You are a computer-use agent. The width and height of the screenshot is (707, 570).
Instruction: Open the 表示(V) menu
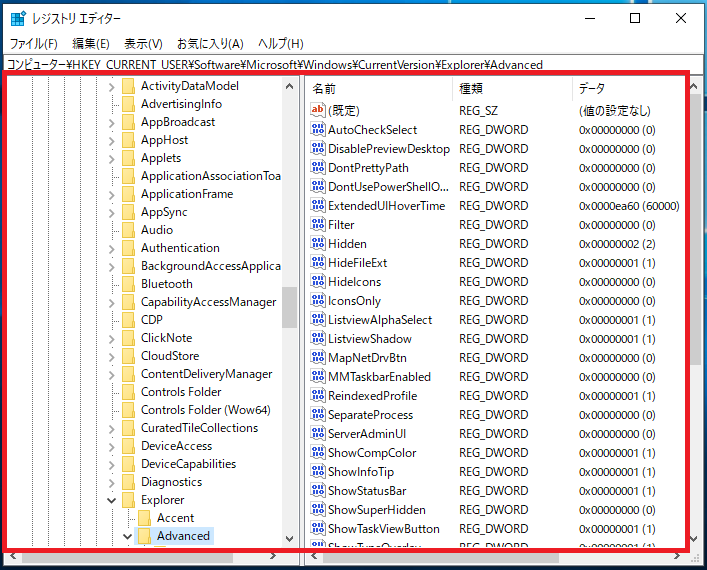coord(143,44)
